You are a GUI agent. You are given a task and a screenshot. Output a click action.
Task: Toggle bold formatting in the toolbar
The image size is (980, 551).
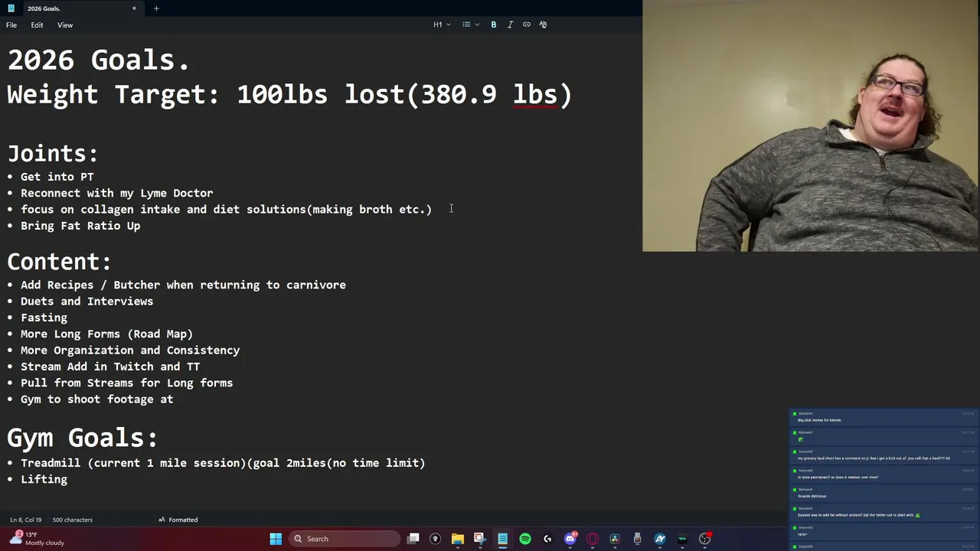click(x=494, y=24)
